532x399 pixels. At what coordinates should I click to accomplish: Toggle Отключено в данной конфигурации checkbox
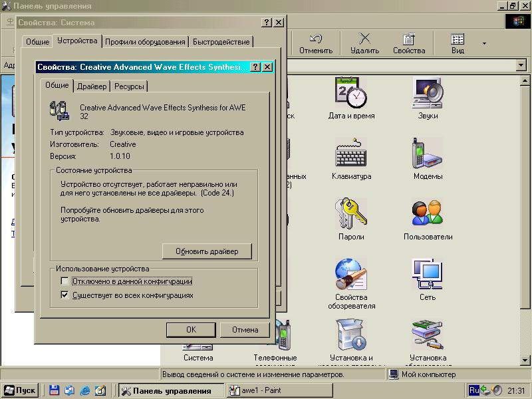click(65, 281)
